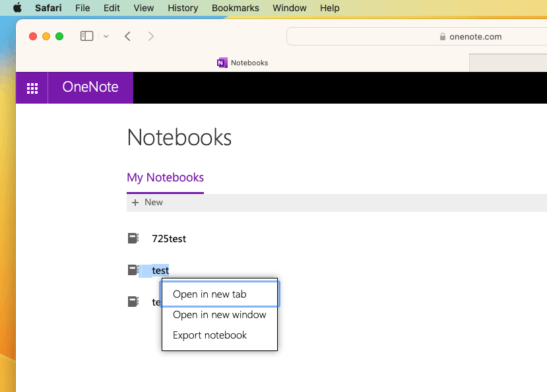Click the third notebook's icon
The height and width of the screenshot is (392, 547).
click(133, 302)
